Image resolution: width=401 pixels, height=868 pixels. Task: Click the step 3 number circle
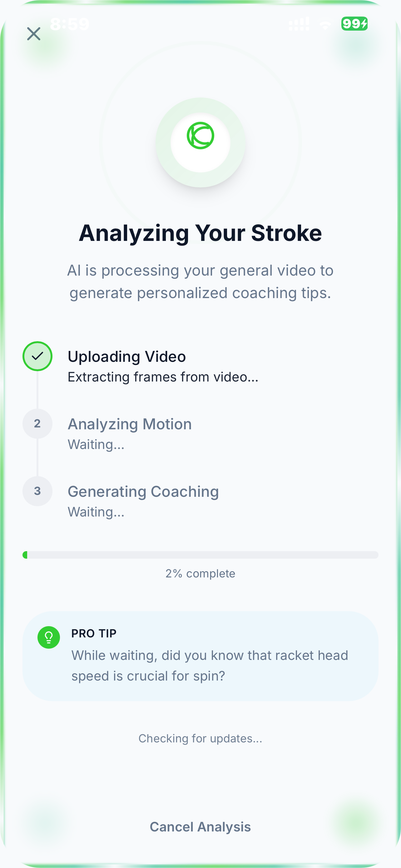37,491
